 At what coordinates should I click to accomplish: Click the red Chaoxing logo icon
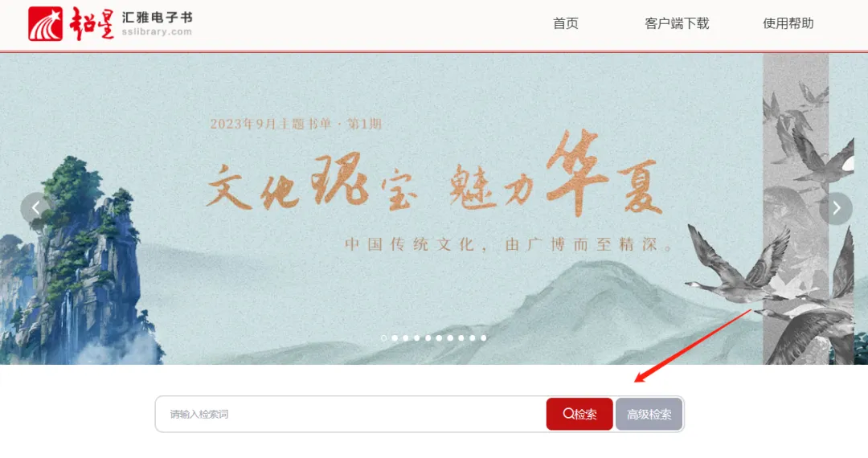coord(45,24)
